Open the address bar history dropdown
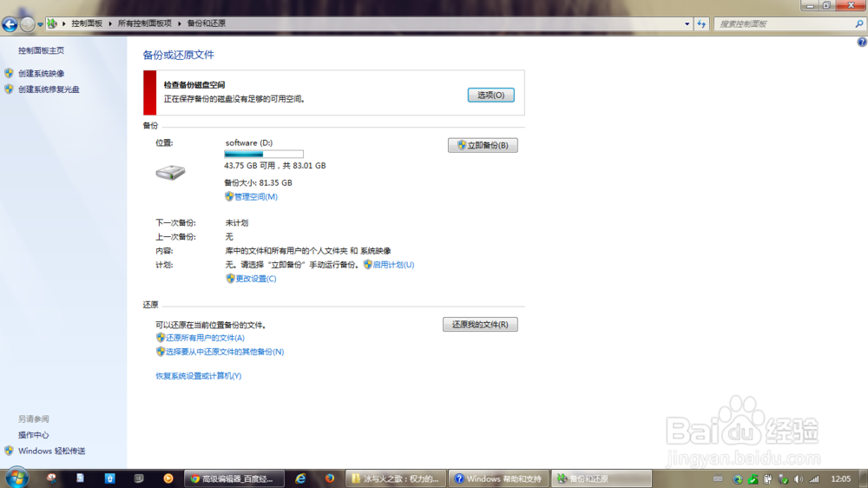 687,23
